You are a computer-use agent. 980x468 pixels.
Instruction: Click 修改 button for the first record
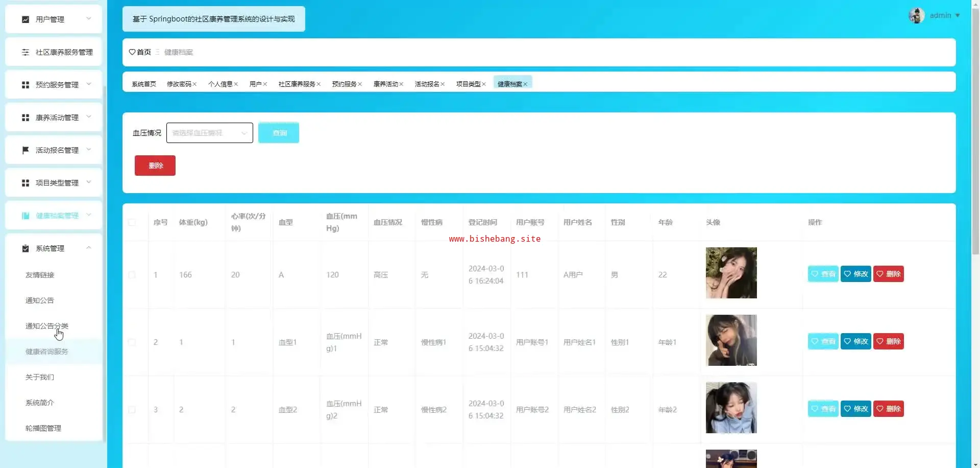[855, 274]
